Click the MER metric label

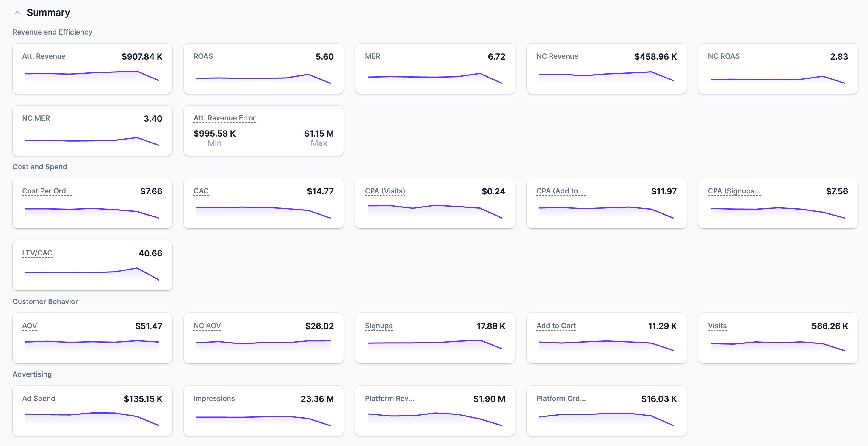(372, 56)
